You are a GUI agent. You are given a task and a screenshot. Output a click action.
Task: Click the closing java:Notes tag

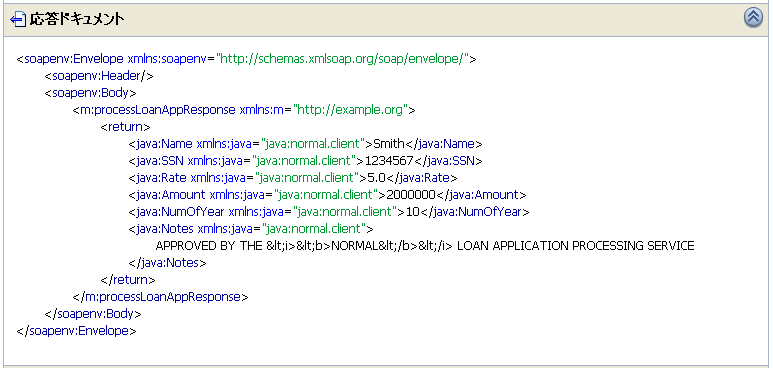pyautogui.click(x=168, y=263)
